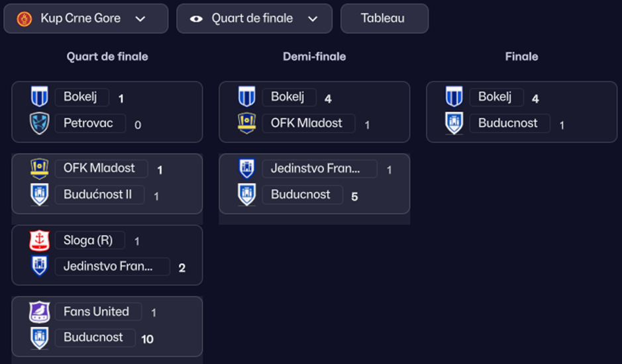
Task: Click Petrovac club crest in quarter-final
Action: [40, 124]
